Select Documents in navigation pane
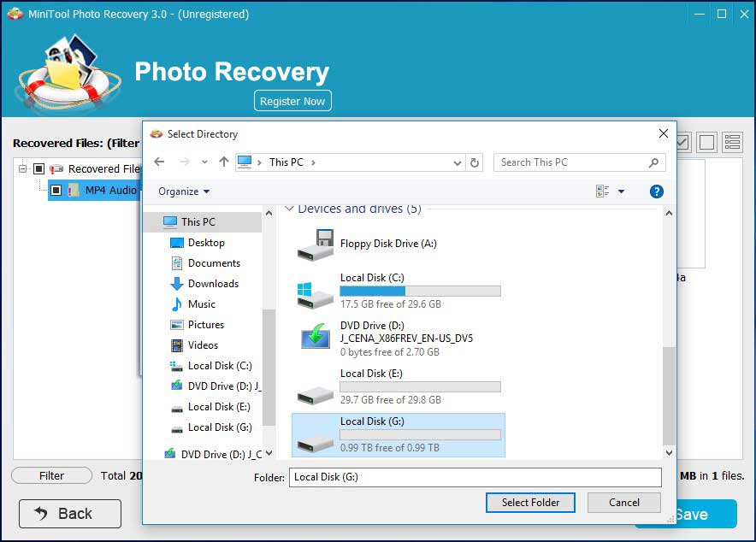This screenshot has width=756, height=542. click(214, 263)
